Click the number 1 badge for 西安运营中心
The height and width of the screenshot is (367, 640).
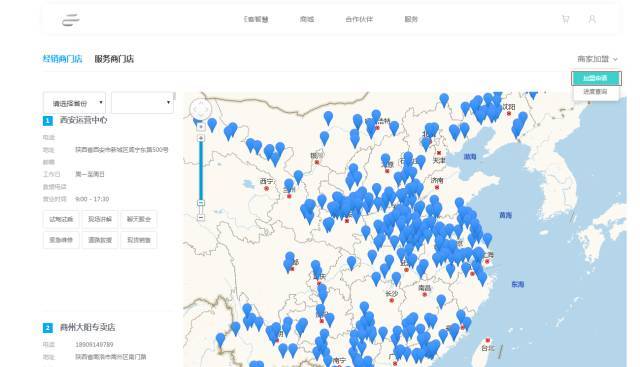(x=47, y=121)
